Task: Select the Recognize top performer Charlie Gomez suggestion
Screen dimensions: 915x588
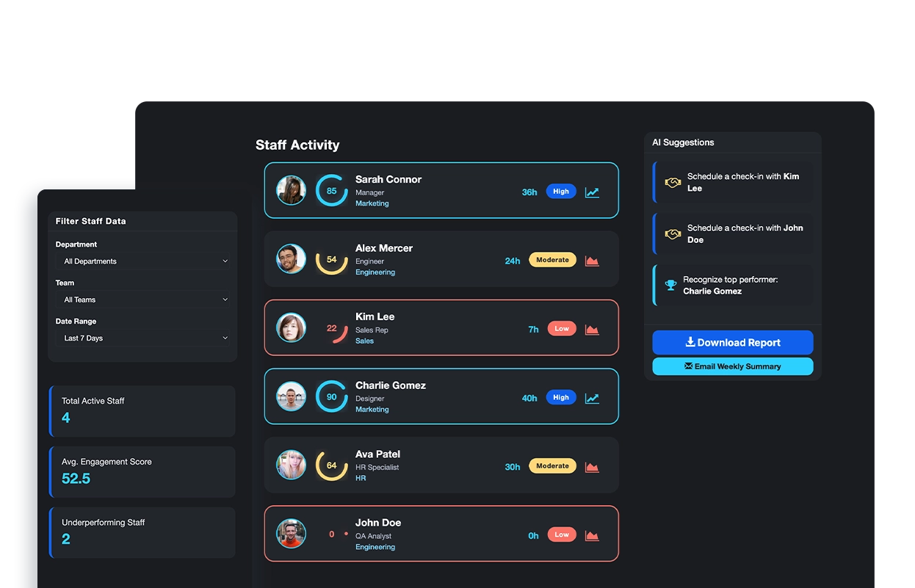Action: (733, 285)
